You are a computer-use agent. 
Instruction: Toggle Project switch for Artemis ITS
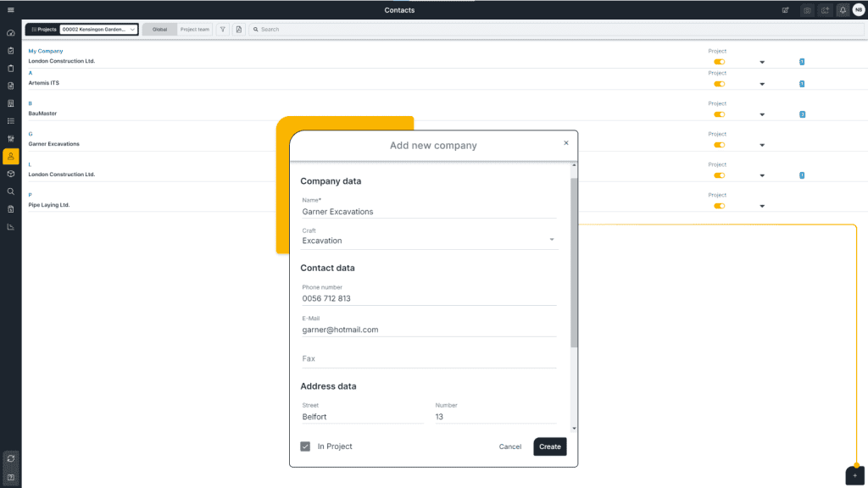pos(719,84)
